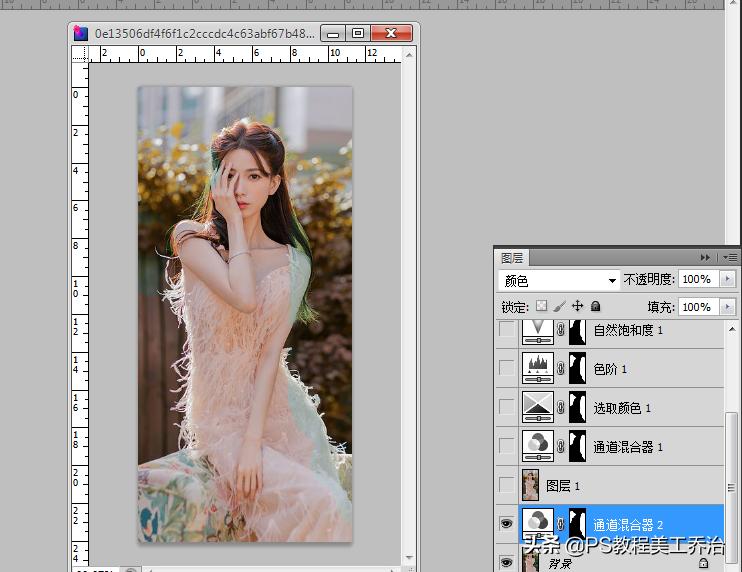Click the lock image pixels brush icon
Image resolution: width=742 pixels, height=572 pixels.
560,306
